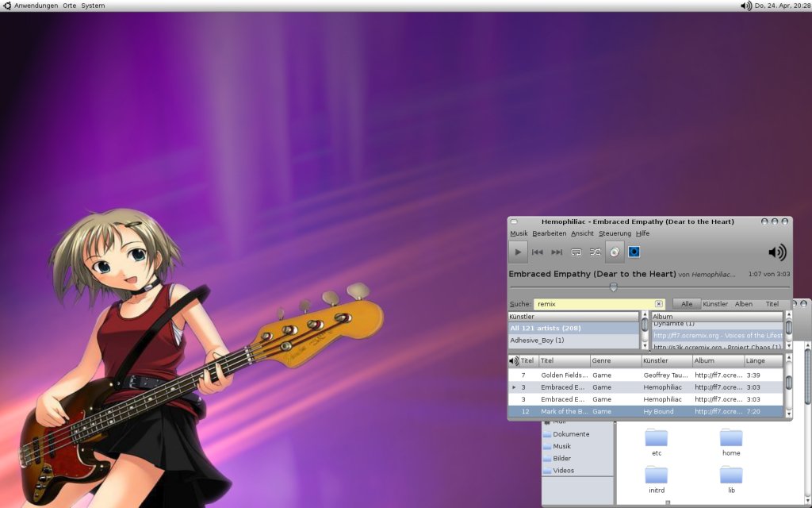Open the Musik menu
The image size is (812, 508).
(x=519, y=234)
